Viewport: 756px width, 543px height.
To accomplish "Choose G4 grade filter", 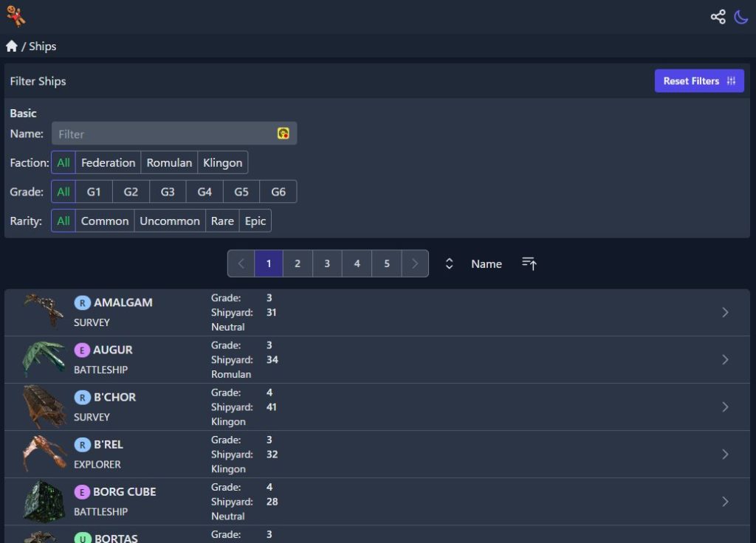I will tap(205, 192).
